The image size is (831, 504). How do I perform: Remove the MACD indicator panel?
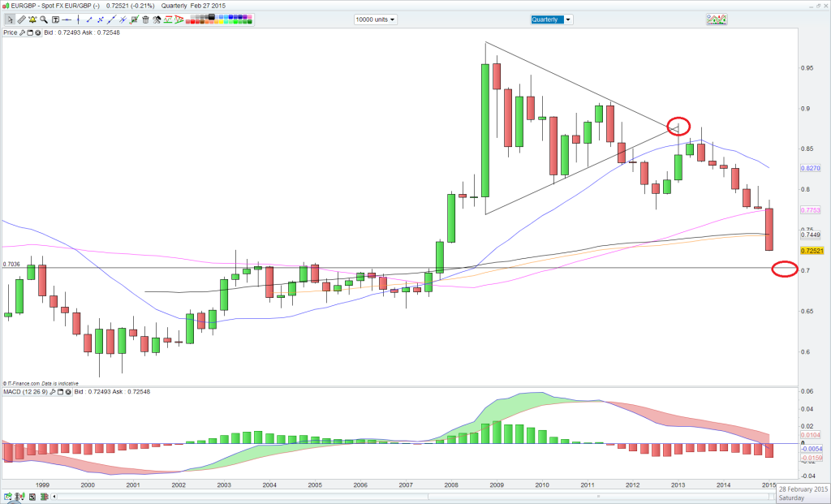pyautogui.click(x=68, y=392)
